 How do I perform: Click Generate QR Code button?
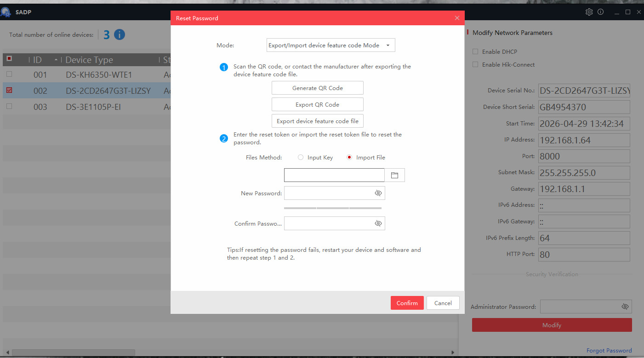[318, 88]
